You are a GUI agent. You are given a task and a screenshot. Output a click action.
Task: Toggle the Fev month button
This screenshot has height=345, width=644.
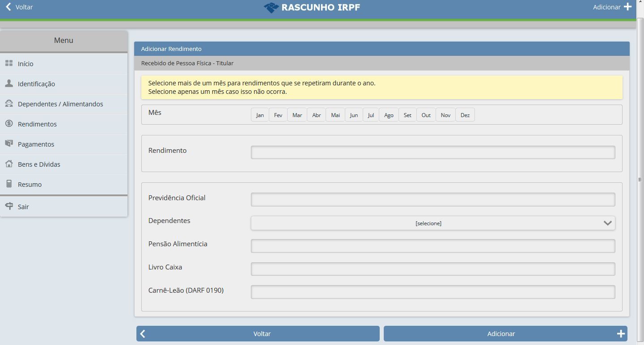(x=278, y=115)
